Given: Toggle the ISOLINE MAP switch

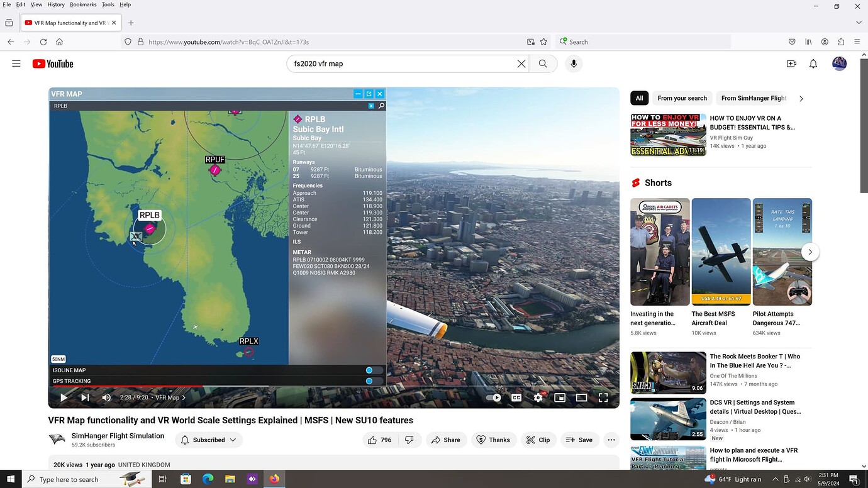Looking at the screenshot, I should coord(369,370).
